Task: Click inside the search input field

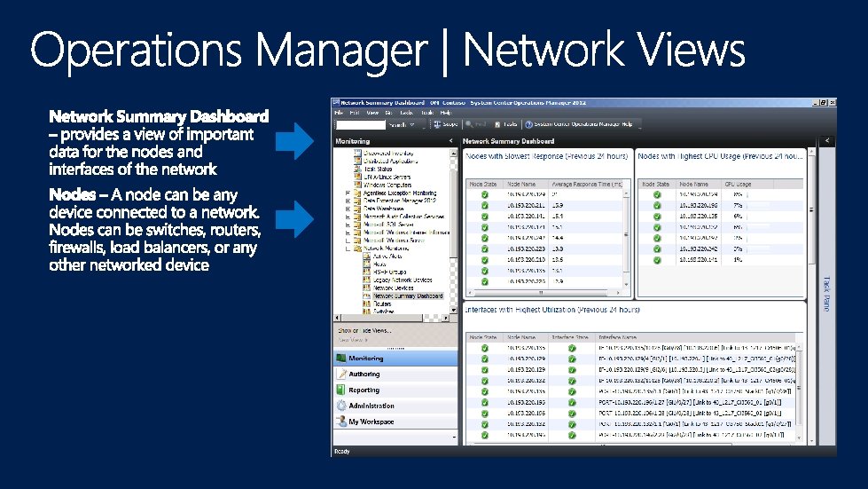Action: pyautogui.click(x=360, y=125)
